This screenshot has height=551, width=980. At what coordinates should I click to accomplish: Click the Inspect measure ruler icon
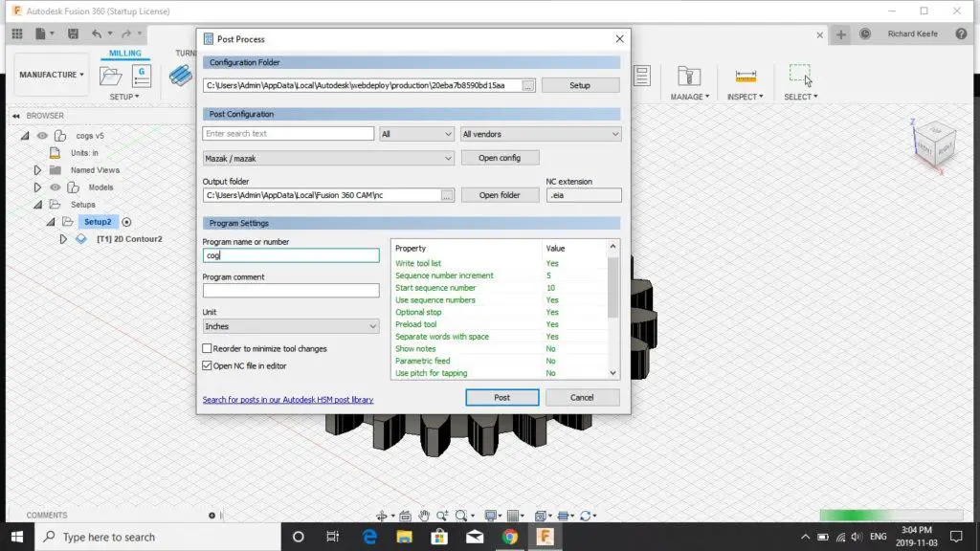(x=746, y=77)
